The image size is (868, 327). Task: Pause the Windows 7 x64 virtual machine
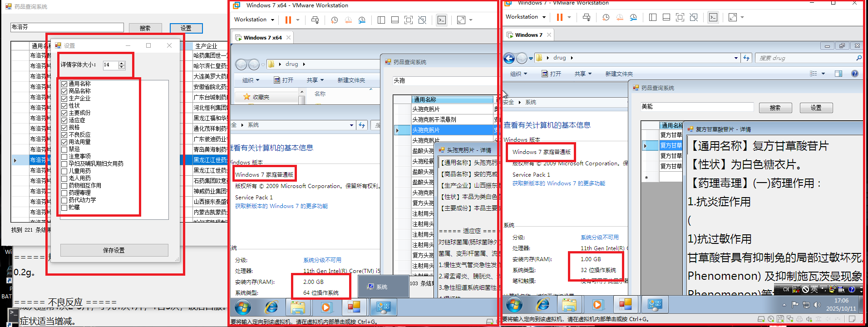[x=288, y=20]
